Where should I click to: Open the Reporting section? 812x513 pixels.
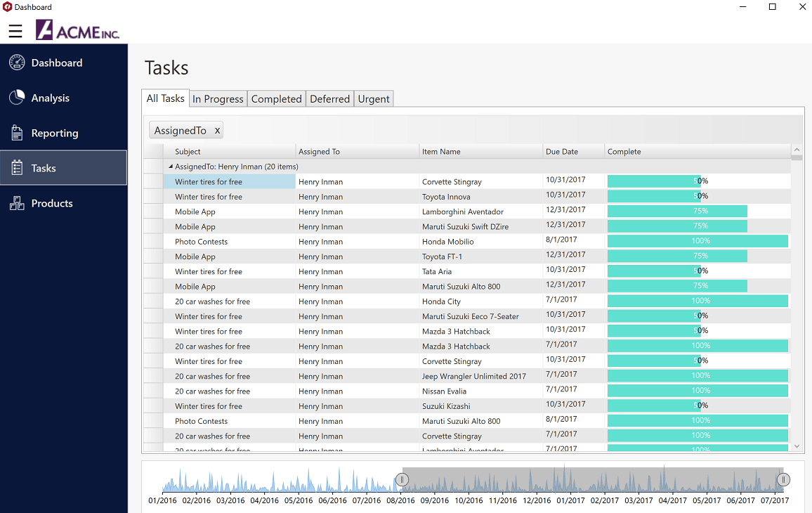tap(64, 134)
